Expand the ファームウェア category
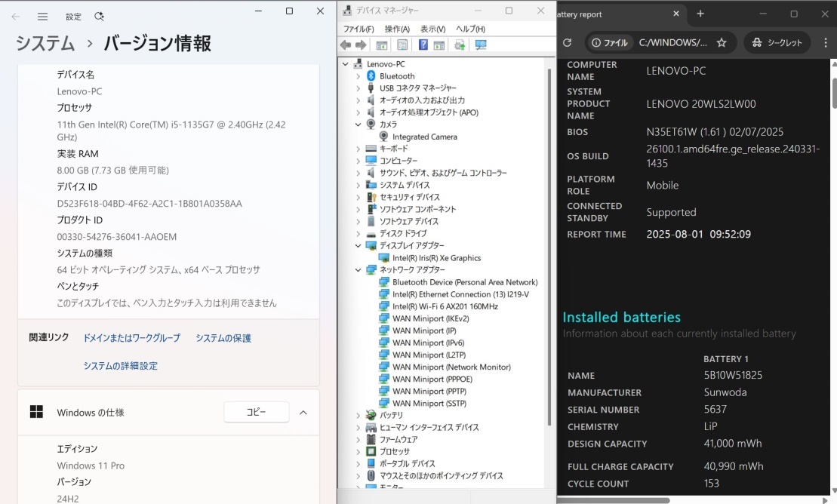This screenshot has width=837, height=504. pos(358,439)
